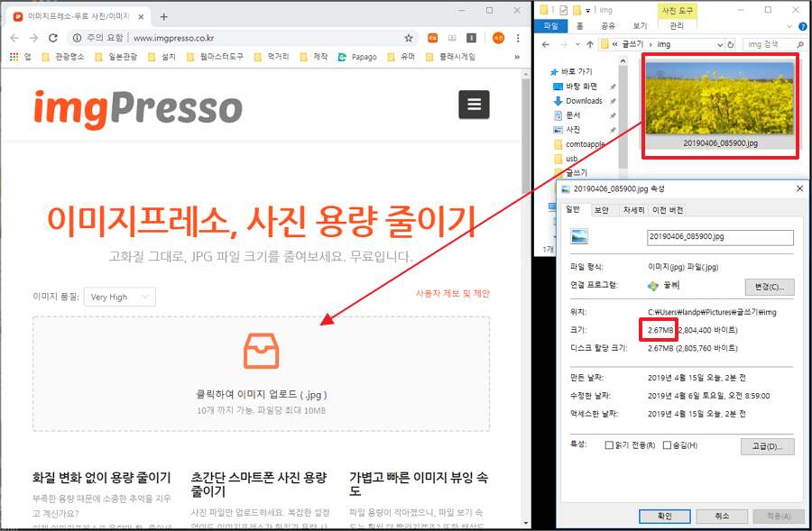
Task: View site info icon in address bar
Action: tap(78, 38)
